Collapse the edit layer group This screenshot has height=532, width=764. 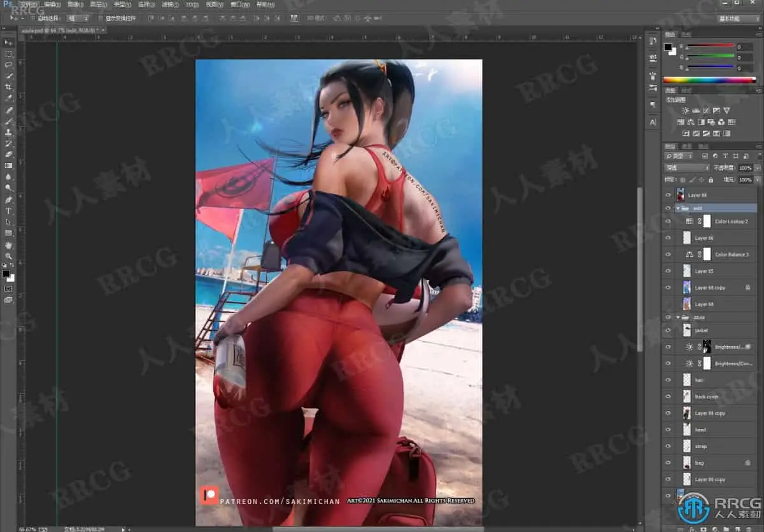tap(678, 208)
